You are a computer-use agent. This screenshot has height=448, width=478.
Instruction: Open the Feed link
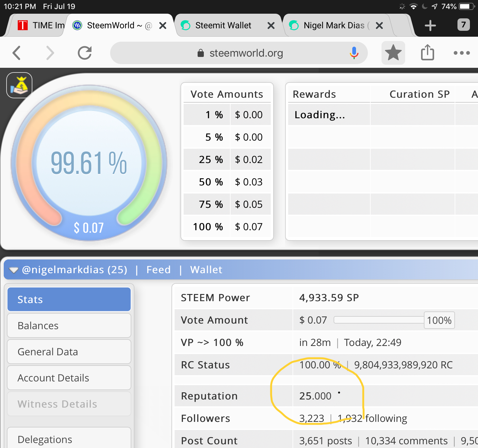(158, 269)
